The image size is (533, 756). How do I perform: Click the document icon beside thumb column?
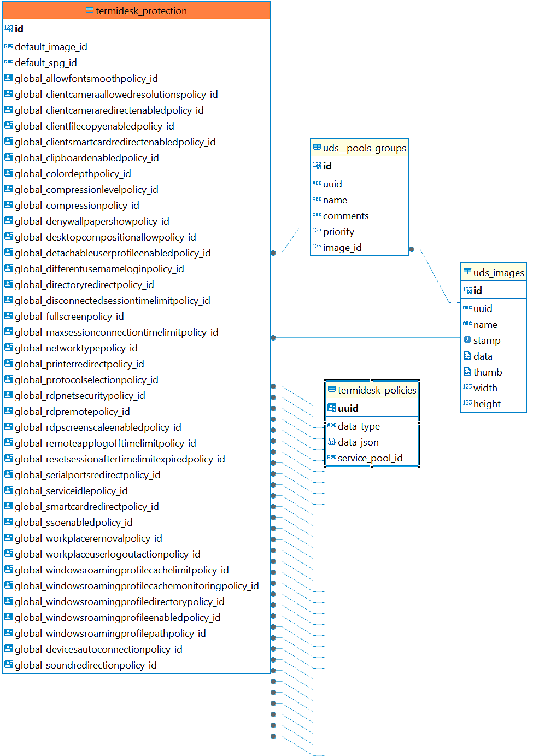(x=467, y=372)
